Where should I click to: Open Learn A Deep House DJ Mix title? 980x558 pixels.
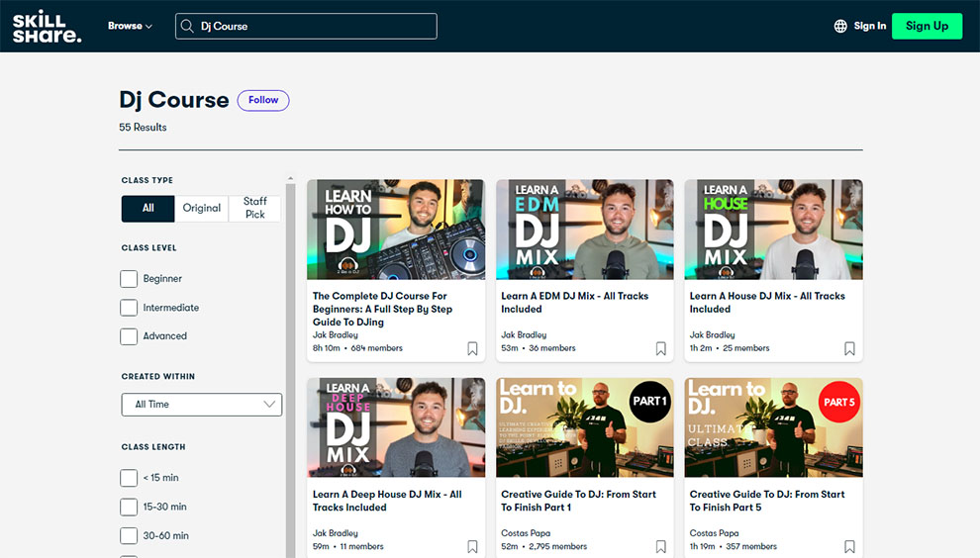click(387, 501)
